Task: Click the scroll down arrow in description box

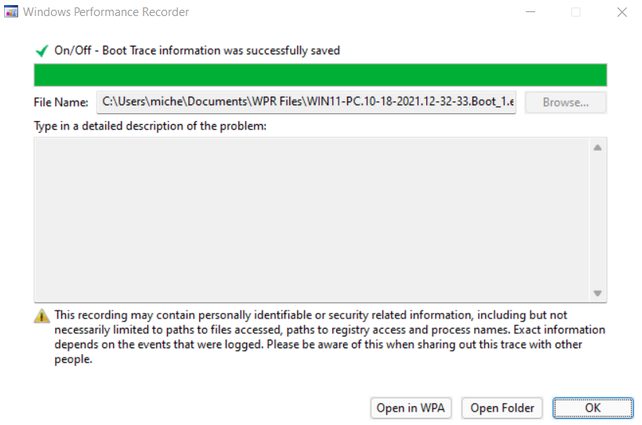Action: [597, 293]
